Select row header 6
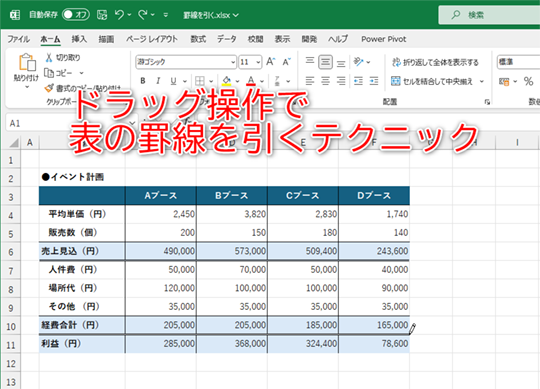This screenshot has height=389, width=540. click(11, 252)
